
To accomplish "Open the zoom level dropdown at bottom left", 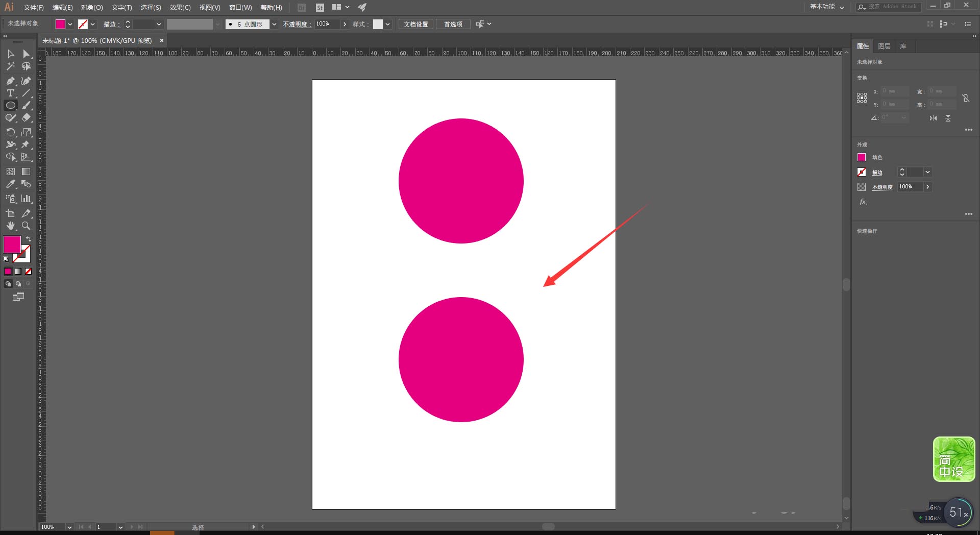I will (x=69, y=527).
